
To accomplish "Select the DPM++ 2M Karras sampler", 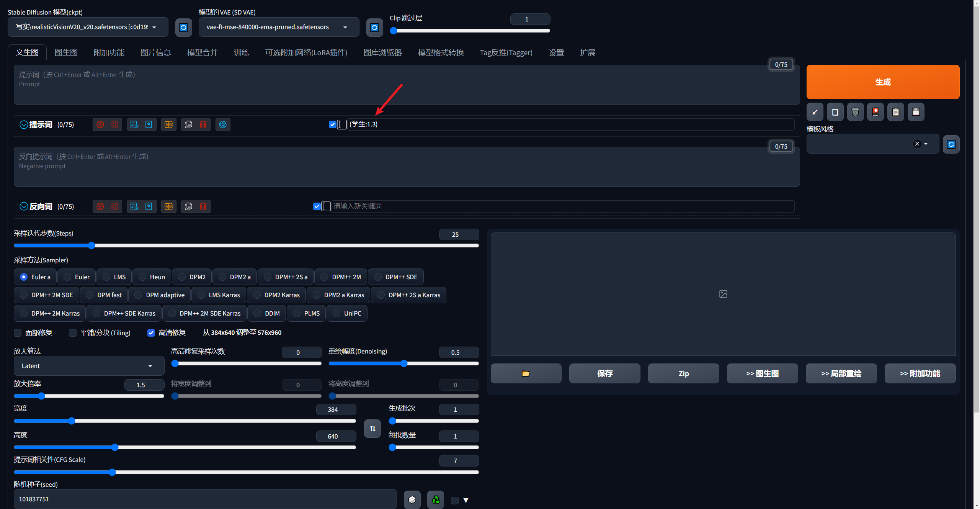I will (x=24, y=313).
